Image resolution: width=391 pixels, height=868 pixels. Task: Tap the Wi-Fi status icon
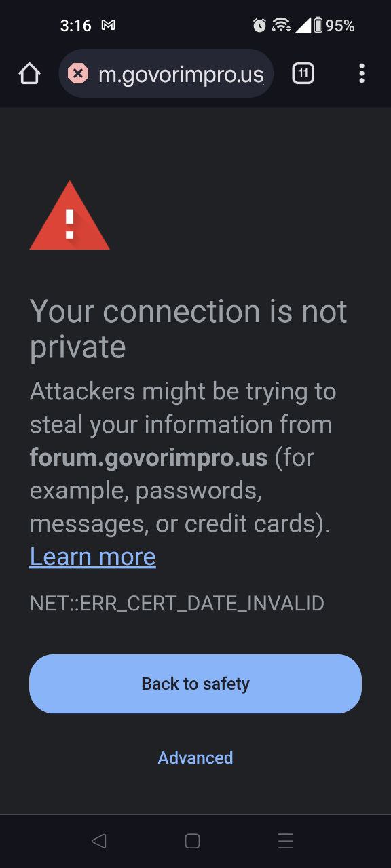(280, 26)
